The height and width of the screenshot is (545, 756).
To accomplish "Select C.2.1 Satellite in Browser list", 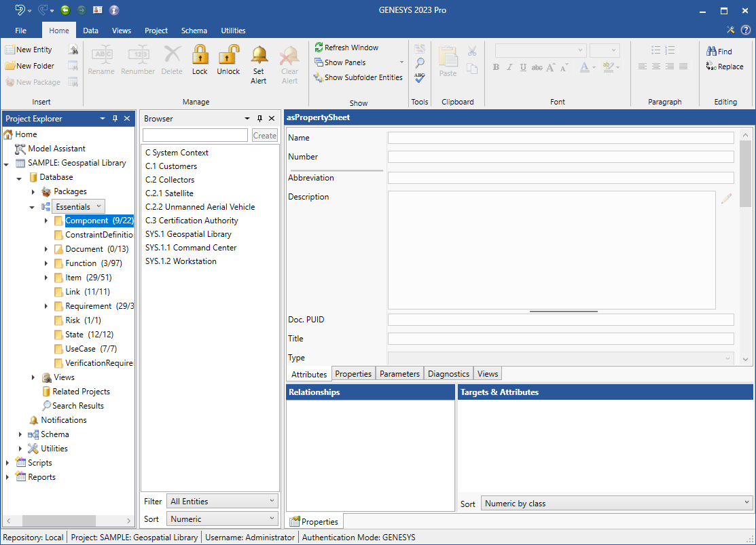I will pyautogui.click(x=169, y=193).
